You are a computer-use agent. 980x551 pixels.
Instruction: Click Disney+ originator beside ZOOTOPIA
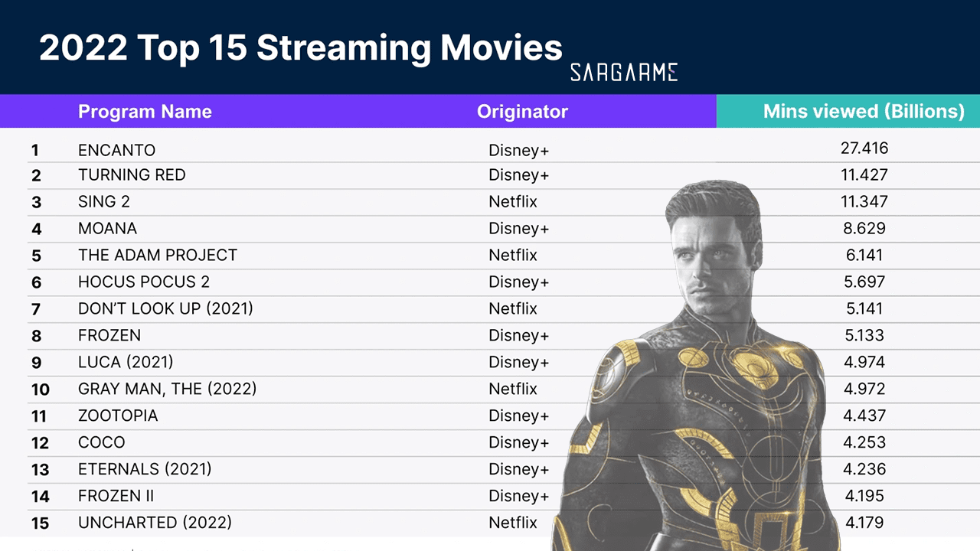[x=518, y=416]
